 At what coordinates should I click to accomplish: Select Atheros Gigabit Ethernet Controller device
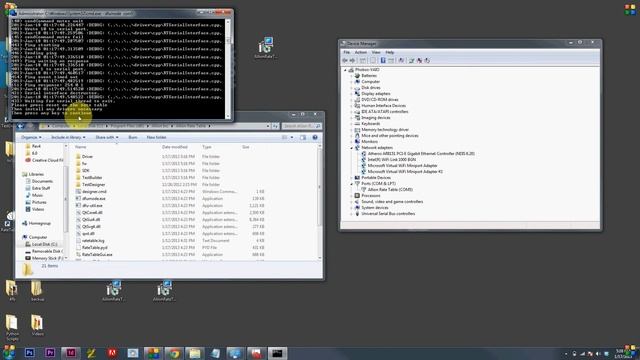421,153
